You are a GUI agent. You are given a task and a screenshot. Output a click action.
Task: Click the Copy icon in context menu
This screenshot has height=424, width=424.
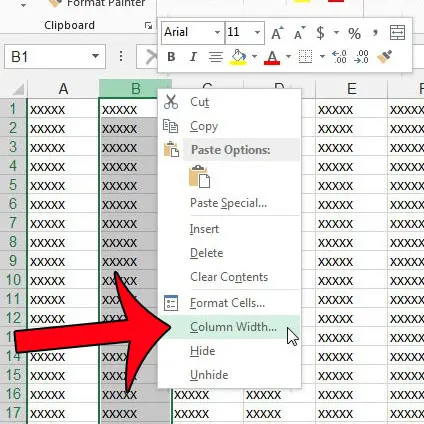click(x=170, y=126)
